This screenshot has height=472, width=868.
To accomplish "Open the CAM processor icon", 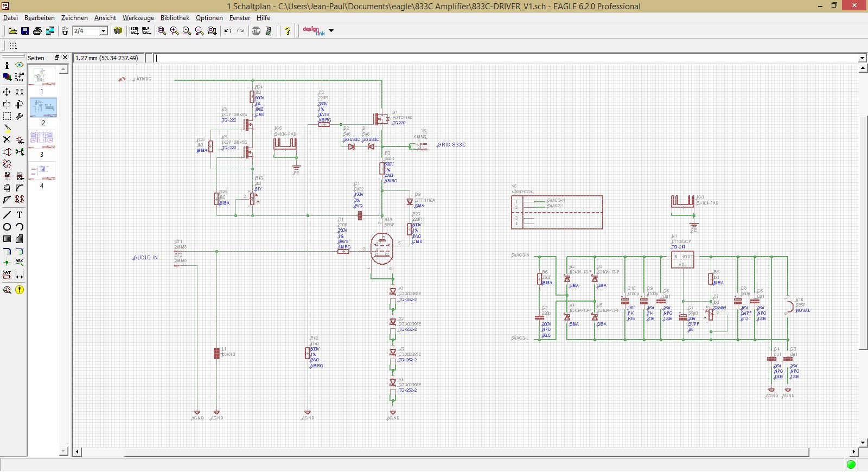I will pos(50,31).
